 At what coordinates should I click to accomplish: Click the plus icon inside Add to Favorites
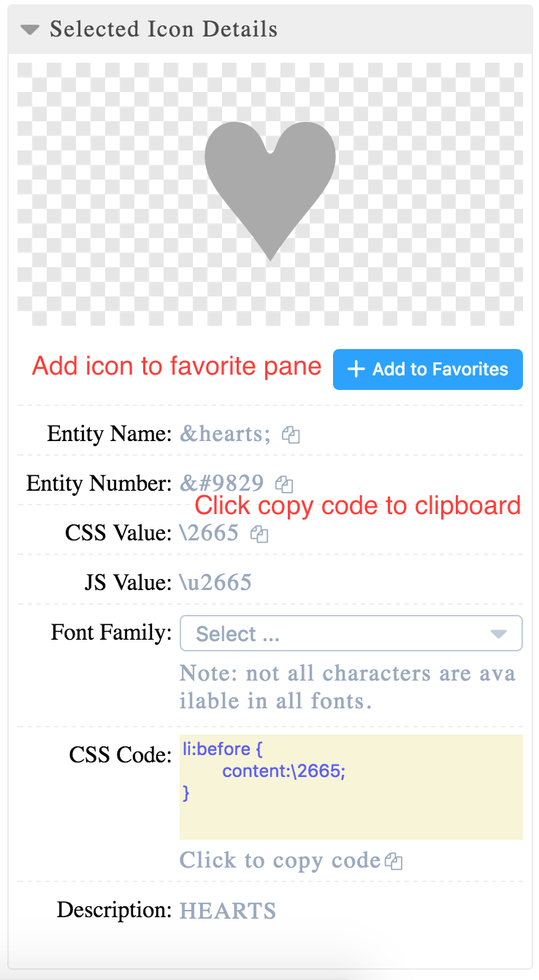(x=356, y=370)
